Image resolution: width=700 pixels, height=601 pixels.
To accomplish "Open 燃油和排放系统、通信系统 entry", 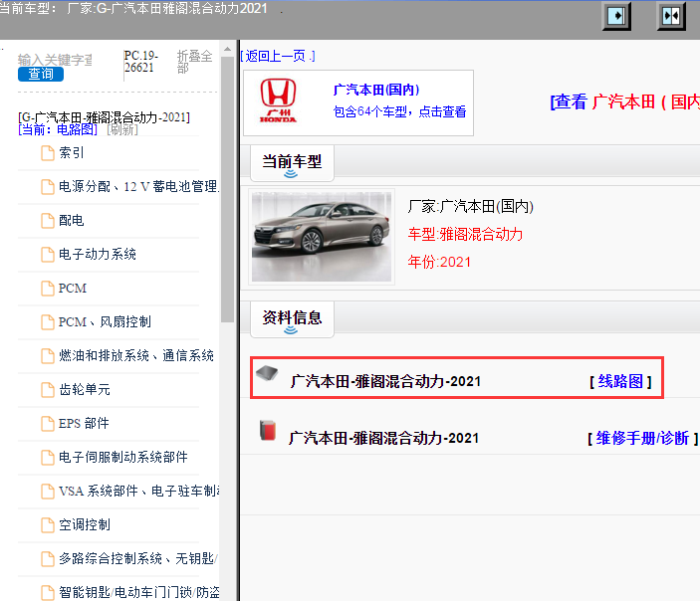I will (136, 355).
